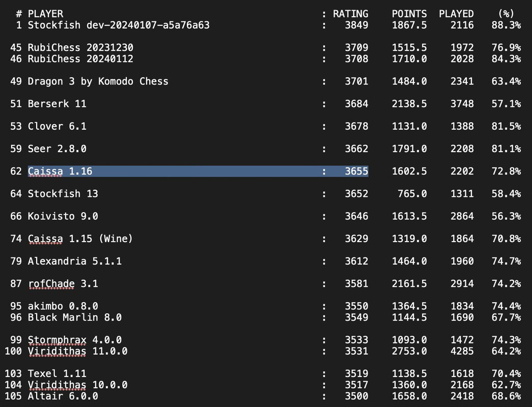532x407 pixels.
Task: Click percentage 74.7% for Alexandria
Action: point(506,261)
